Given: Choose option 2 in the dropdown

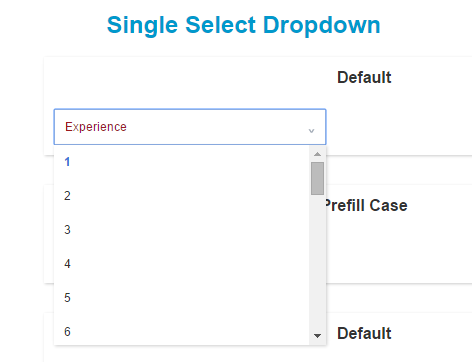Looking at the screenshot, I should click(x=182, y=196).
